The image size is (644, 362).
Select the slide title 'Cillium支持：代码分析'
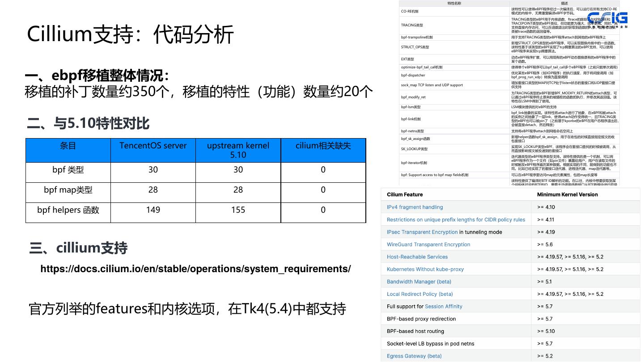130,34
